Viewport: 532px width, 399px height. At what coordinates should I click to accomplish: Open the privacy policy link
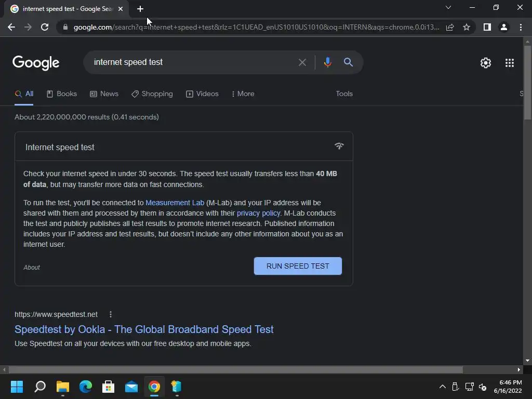258,213
